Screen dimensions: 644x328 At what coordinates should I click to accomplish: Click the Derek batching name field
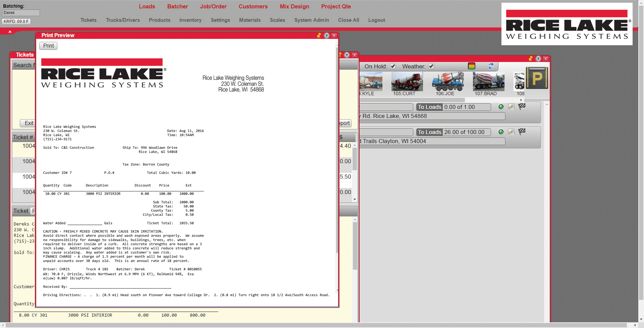21,13
